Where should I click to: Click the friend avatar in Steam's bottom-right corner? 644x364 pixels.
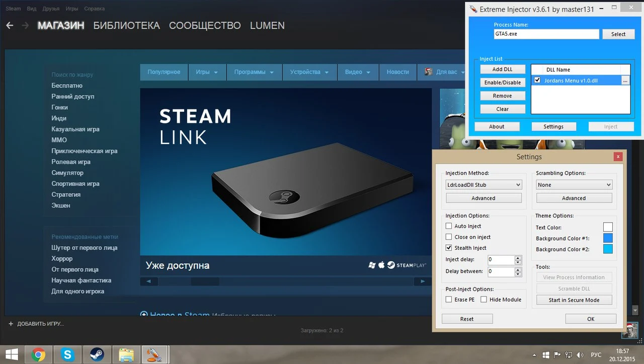point(629,330)
